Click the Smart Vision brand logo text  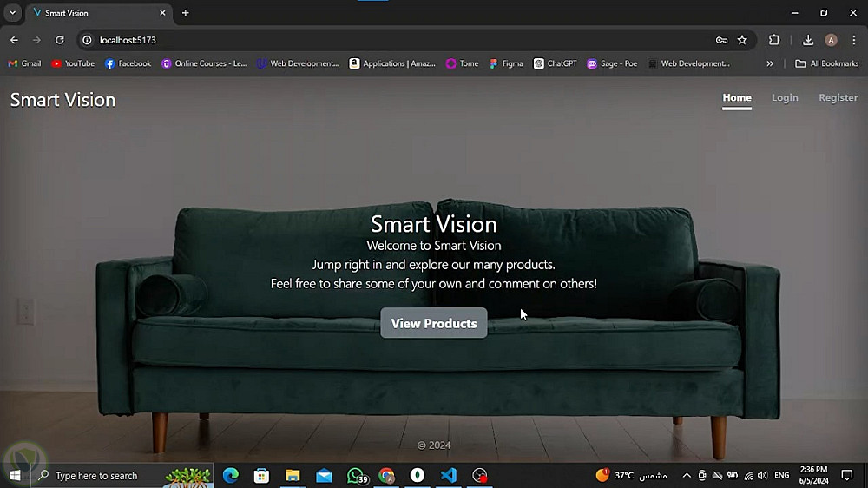(x=62, y=100)
